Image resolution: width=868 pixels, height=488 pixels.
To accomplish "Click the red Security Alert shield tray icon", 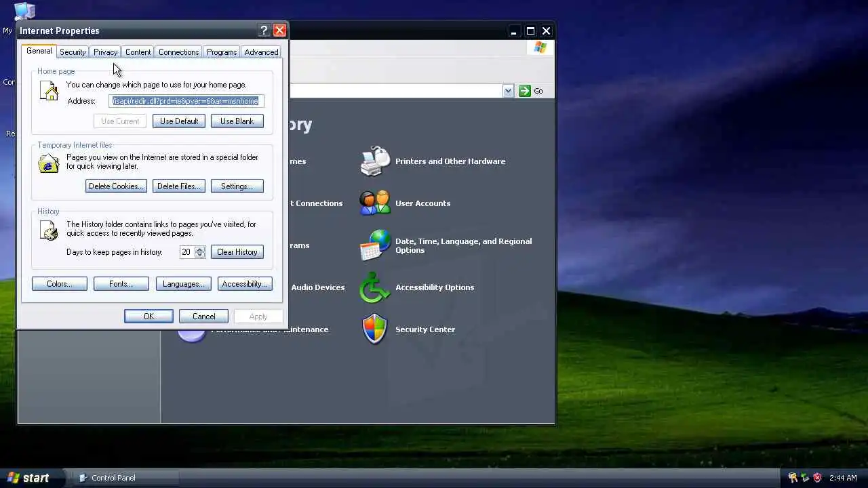I will coord(817,478).
